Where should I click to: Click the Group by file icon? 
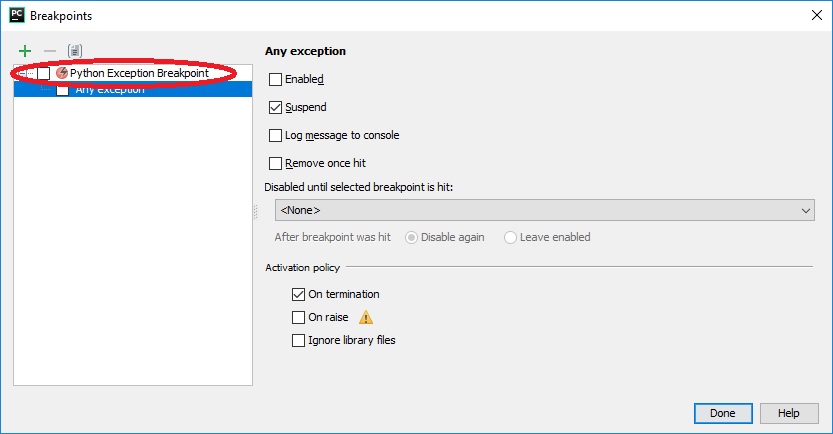[x=74, y=51]
